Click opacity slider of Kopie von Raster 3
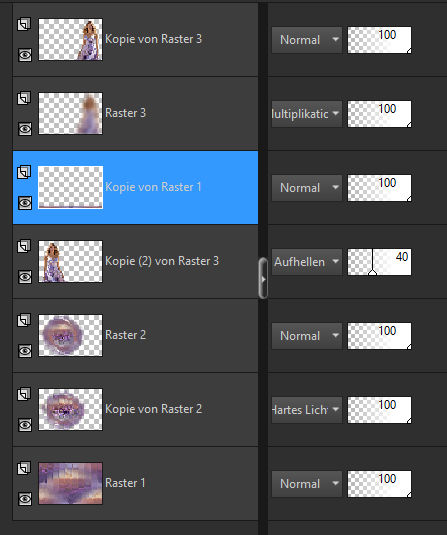This screenshot has height=535, width=447. (x=379, y=40)
